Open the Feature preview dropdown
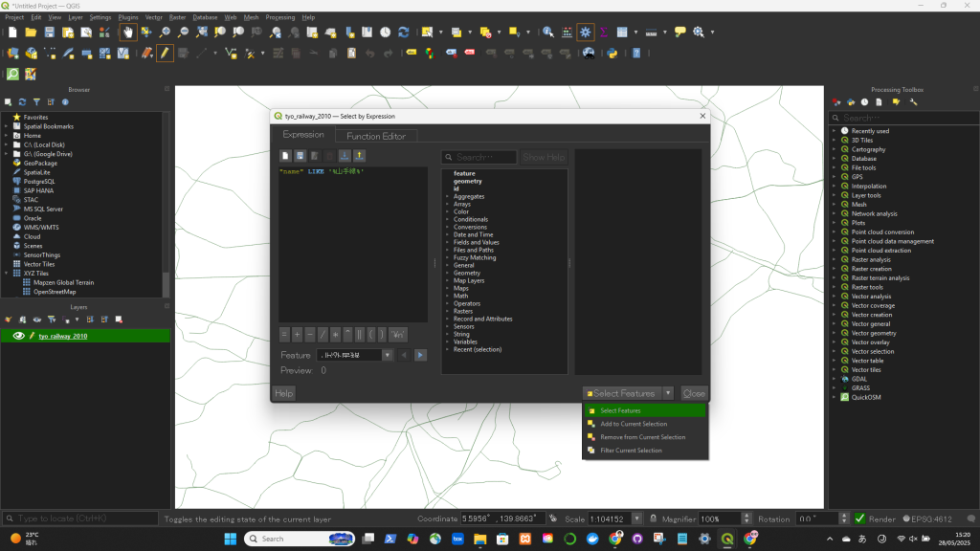 [x=388, y=355]
